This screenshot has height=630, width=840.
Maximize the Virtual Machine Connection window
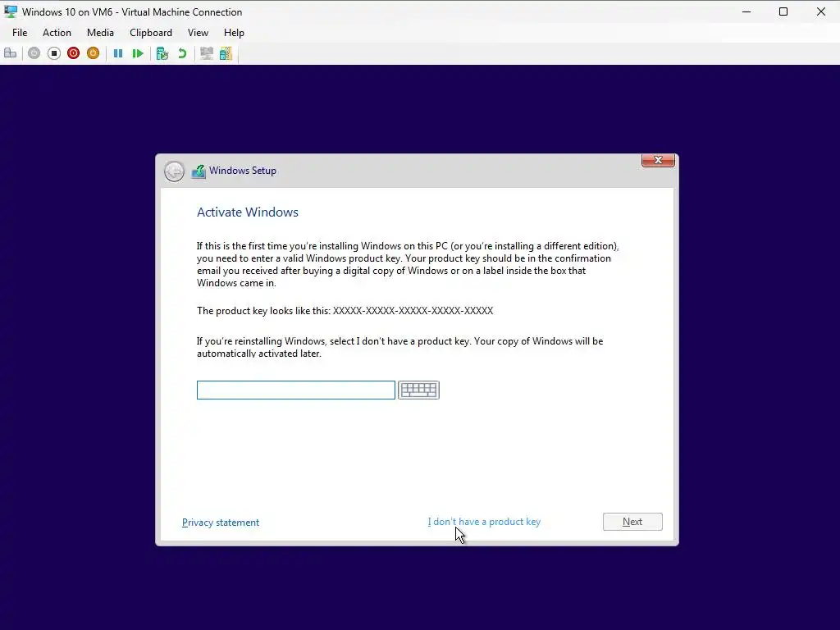(783, 11)
